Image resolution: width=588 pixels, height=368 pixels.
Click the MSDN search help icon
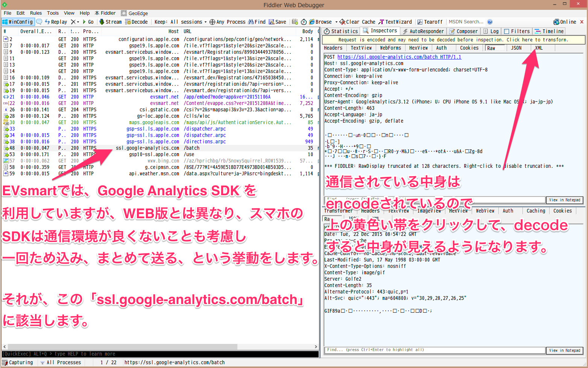click(490, 22)
